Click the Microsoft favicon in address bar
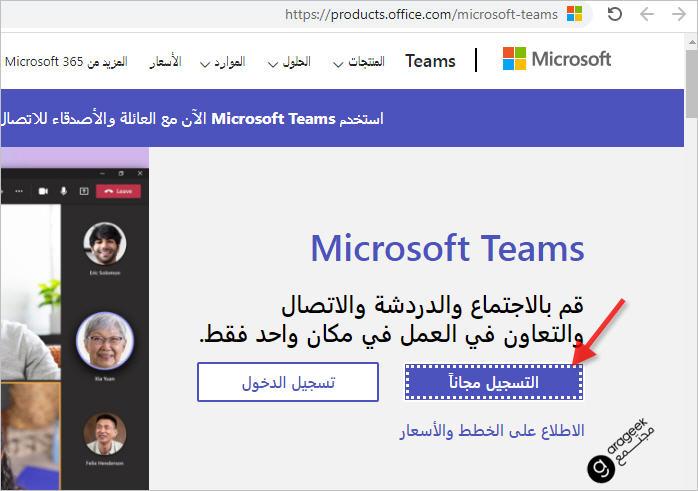The height and width of the screenshot is (491, 698). (575, 14)
